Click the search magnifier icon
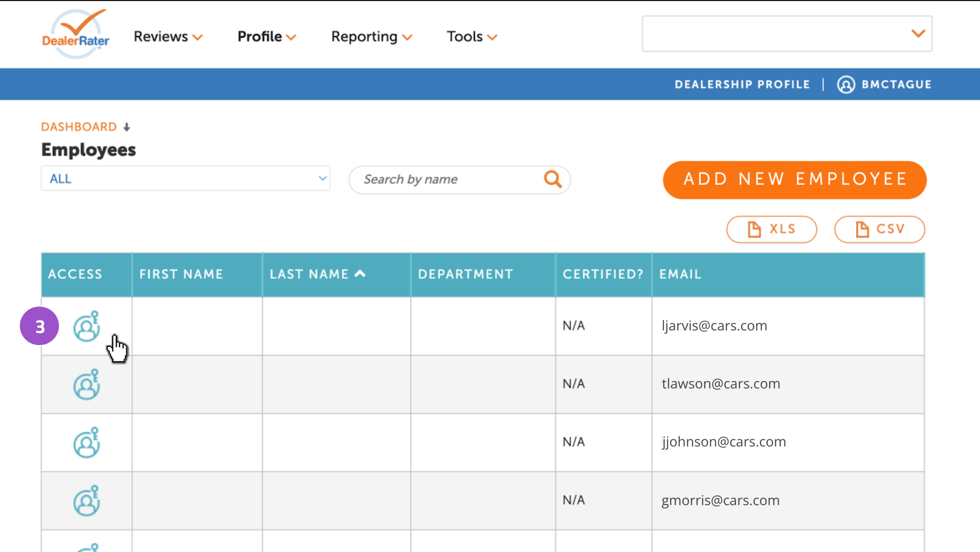Image resolution: width=980 pixels, height=552 pixels. tap(553, 179)
